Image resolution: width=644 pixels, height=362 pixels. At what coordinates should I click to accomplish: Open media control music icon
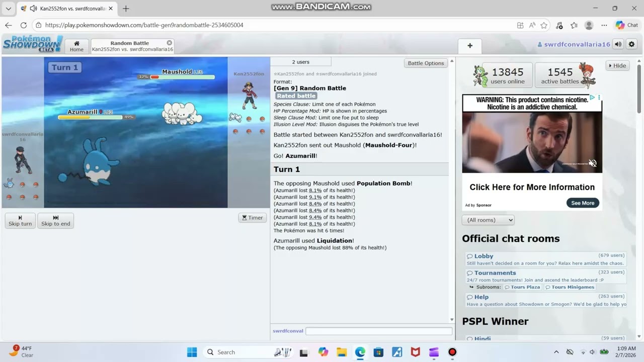(559, 25)
